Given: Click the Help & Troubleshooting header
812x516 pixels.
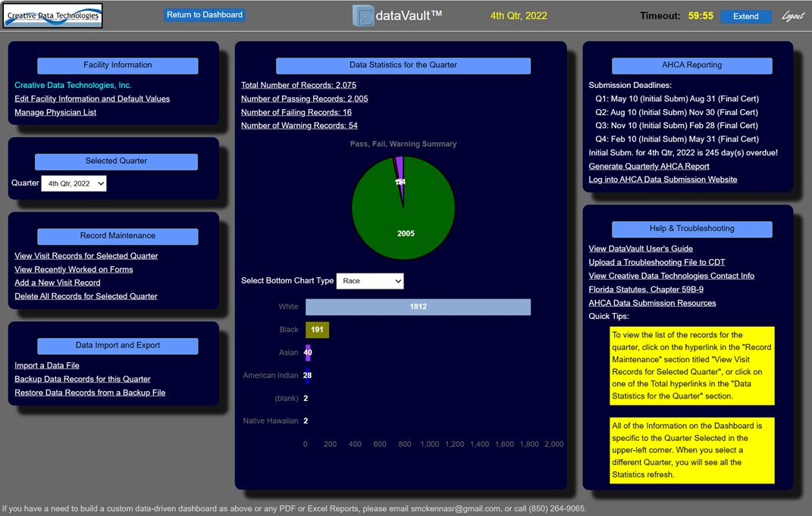Looking at the screenshot, I should point(692,229).
